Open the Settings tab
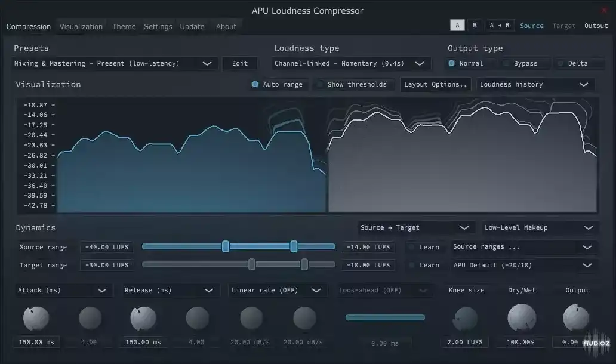 tap(158, 26)
